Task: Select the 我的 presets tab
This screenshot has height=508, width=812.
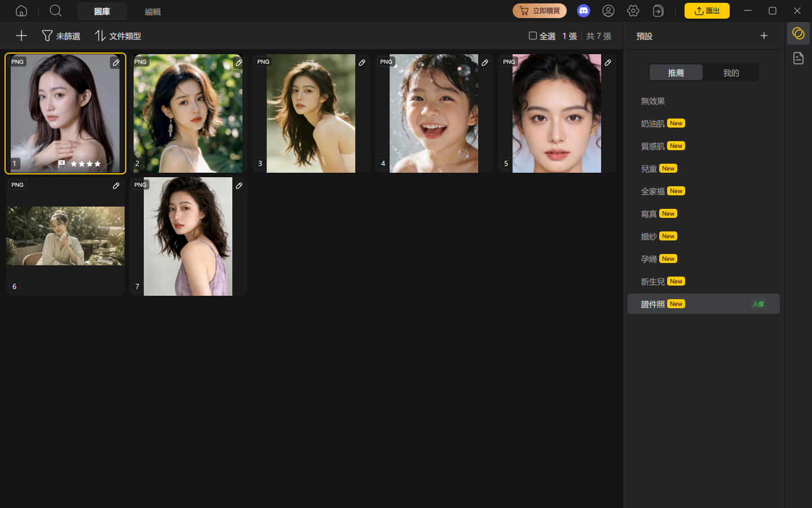Action: pyautogui.click(x=731, y=72)
